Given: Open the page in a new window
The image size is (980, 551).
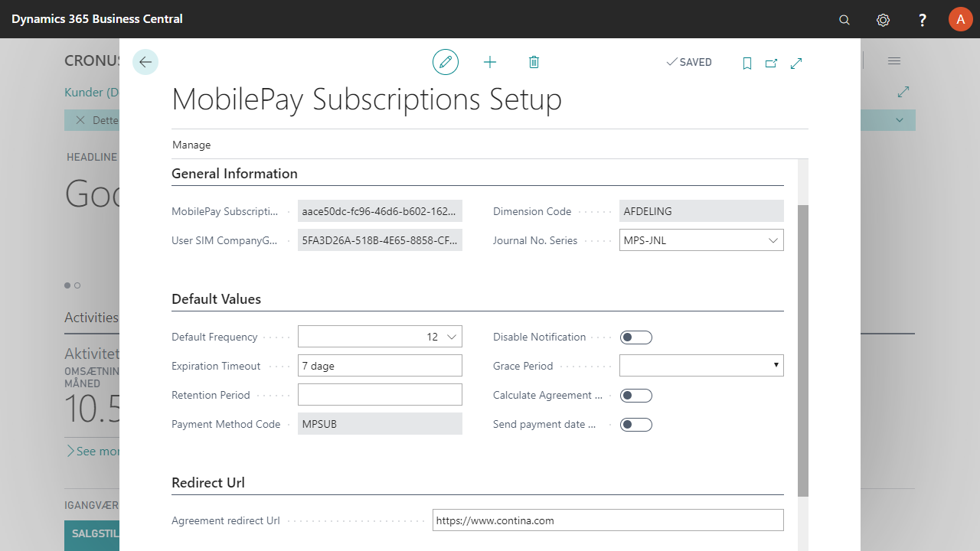Looking at the screenshot, I should [772, 63].
